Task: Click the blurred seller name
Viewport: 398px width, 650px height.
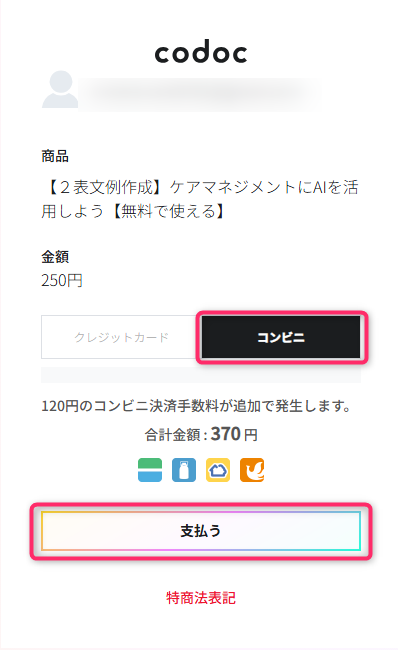Action: [199, 95]
